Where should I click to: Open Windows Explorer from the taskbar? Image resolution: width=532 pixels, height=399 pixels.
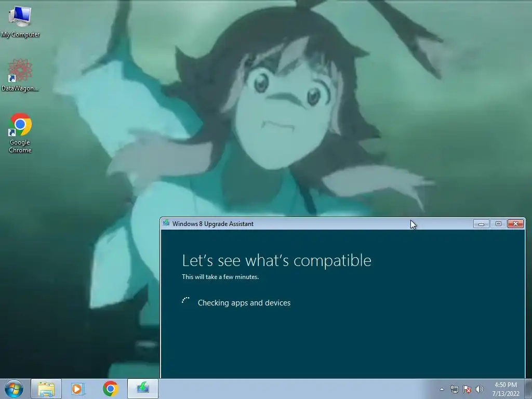pyautogui.click(x=46, y=389)
